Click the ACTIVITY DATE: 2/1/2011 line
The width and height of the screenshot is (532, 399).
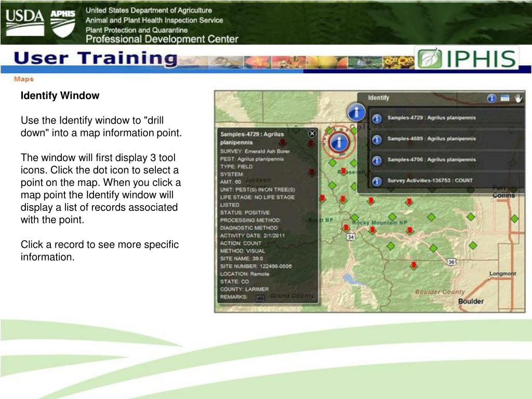tap(252, 235)
